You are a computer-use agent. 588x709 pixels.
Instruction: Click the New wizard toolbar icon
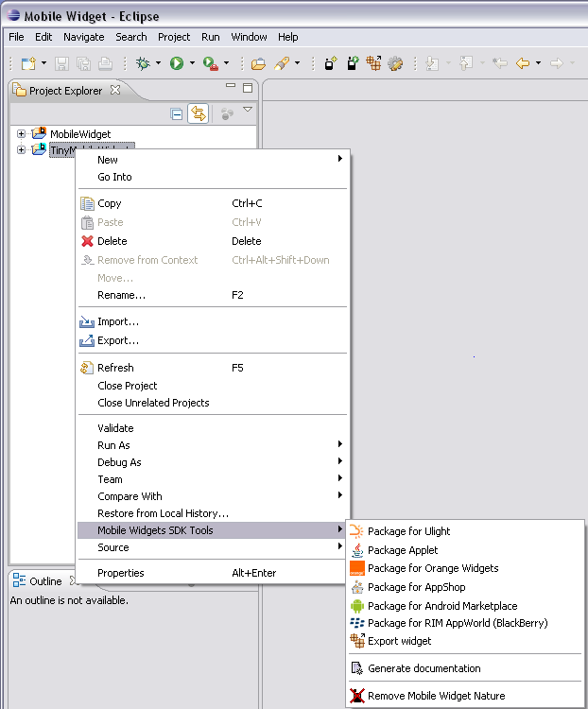click(x=28, y=63)
